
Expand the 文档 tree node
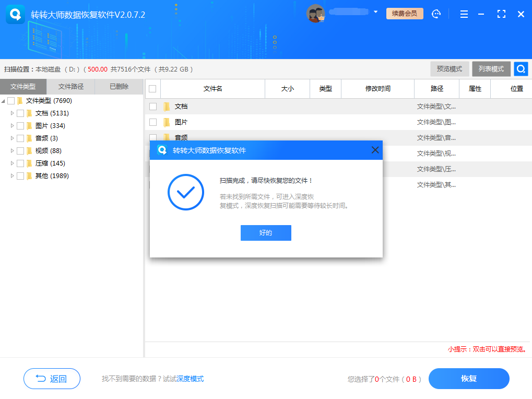click(x=13, y=113)
